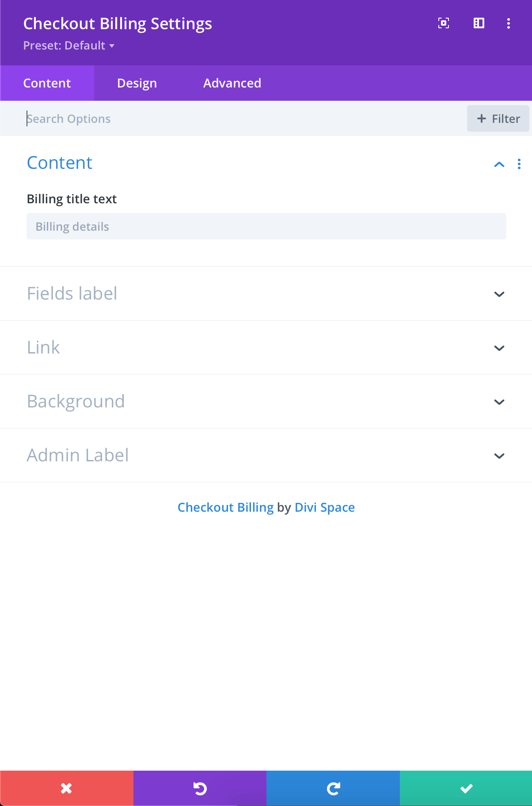Screen dimensions: 532x806
Task: Expand the Fields label section
Action: [x=266, y=293]
